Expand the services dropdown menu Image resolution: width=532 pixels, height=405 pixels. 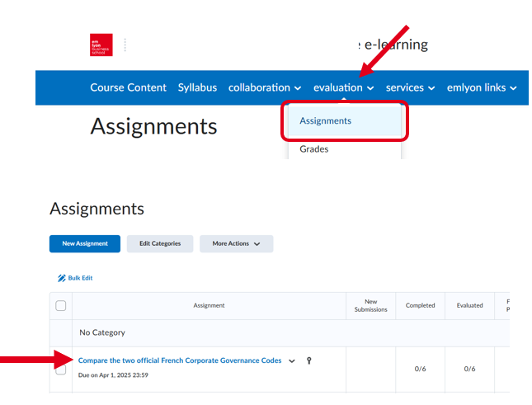pos(410,87)
